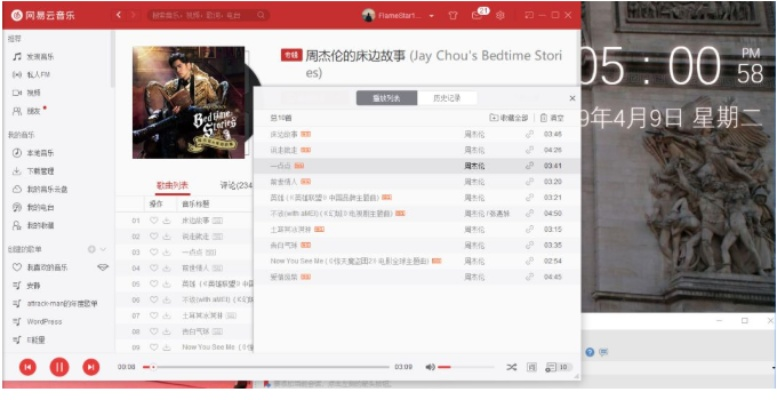Click artist 周杰伦 / 张惠妹 in the queue

point(487,214)
